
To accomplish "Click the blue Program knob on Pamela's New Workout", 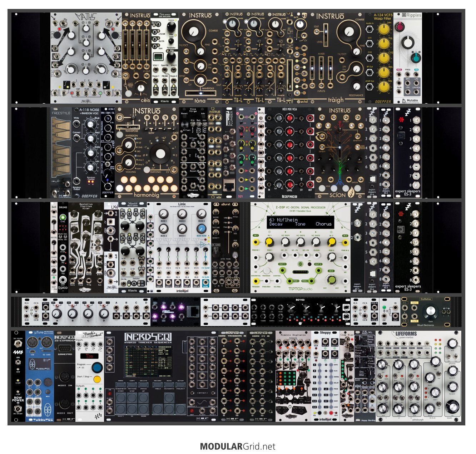I will (96, 367).
